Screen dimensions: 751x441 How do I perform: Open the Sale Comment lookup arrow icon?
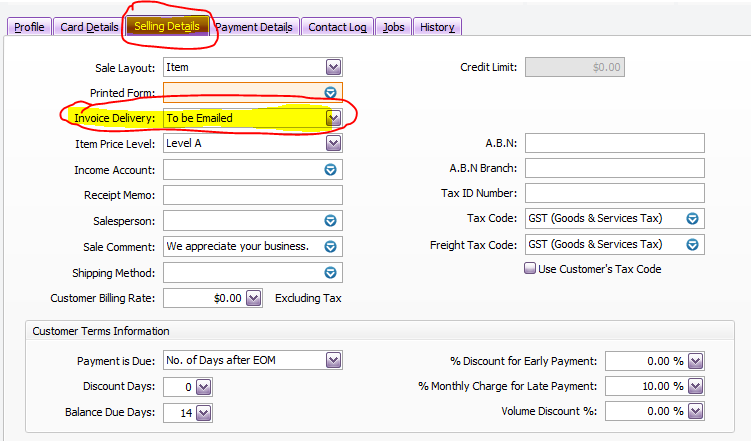pos(330,247)
